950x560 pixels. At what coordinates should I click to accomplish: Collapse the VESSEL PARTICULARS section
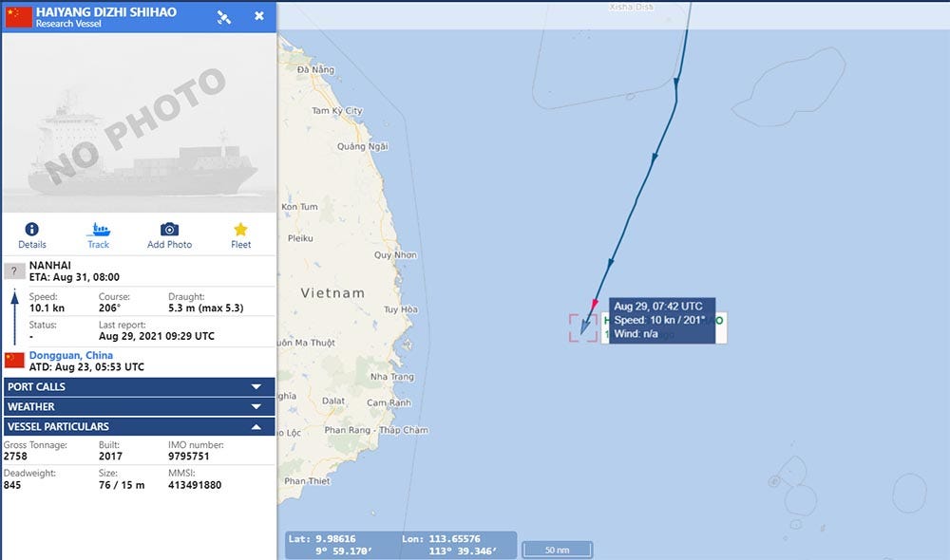pos(140,427)
